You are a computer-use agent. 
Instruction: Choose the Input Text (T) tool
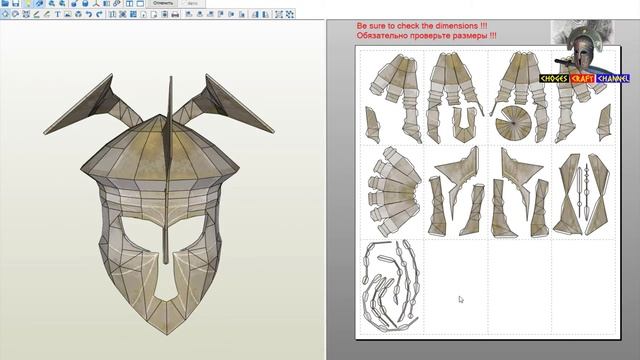[58, 14]
